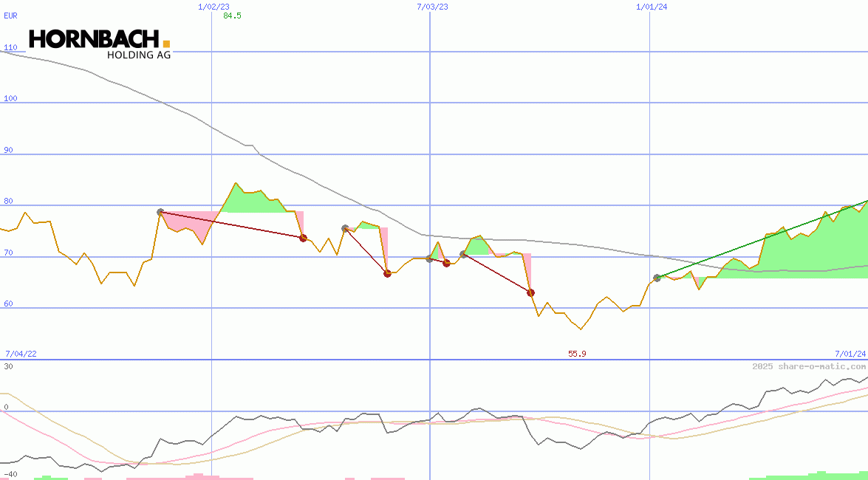Click the 110 price axis label
Screen dimensions: 868x480
click(10, 47)
